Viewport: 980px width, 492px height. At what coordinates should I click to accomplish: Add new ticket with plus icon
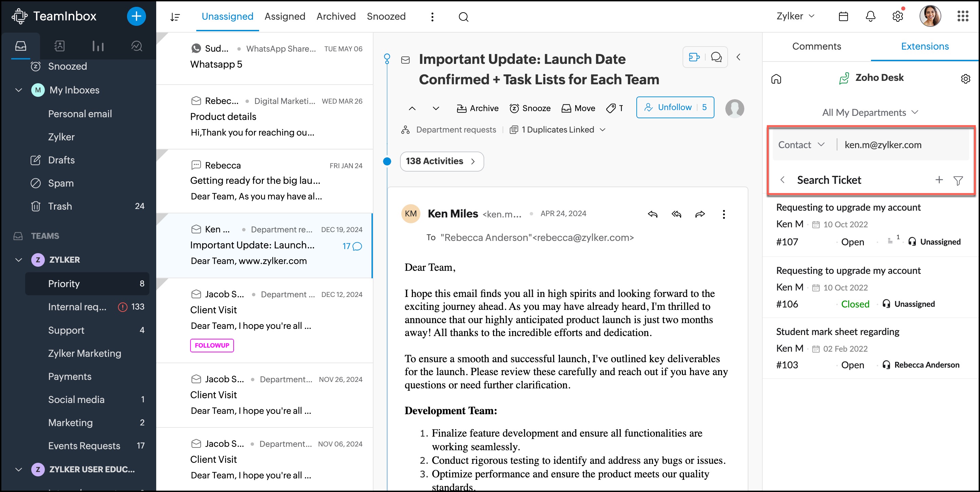[939, 180]
